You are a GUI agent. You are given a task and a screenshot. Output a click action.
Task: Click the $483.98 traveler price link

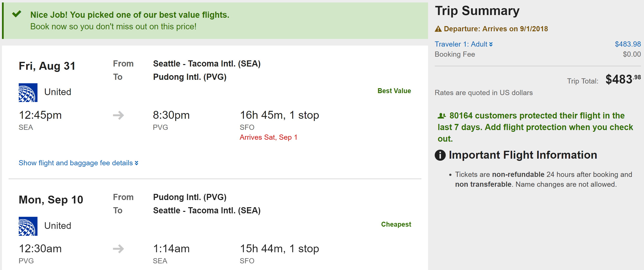coord(627,44)
